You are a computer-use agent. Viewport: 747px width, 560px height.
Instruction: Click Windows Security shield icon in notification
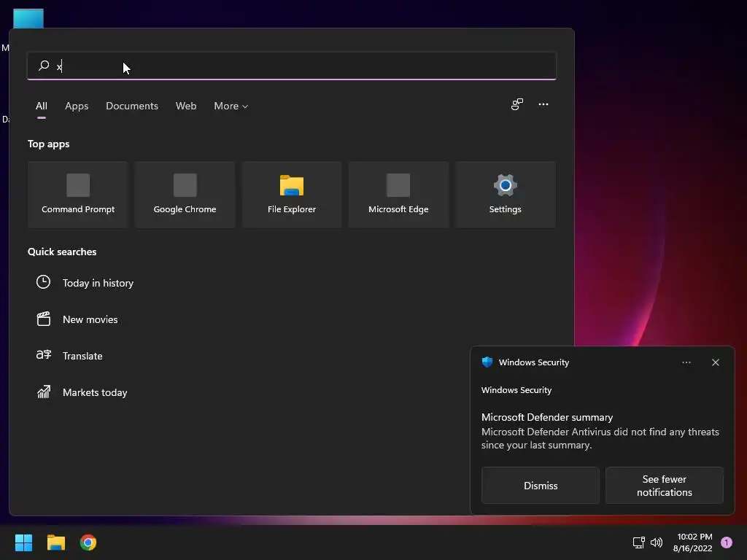point(487,362)
